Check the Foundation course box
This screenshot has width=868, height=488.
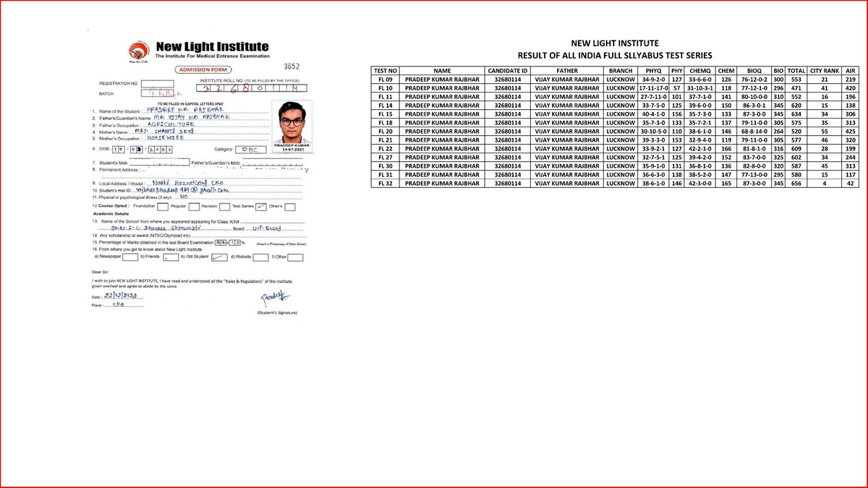tap(162, 206)
